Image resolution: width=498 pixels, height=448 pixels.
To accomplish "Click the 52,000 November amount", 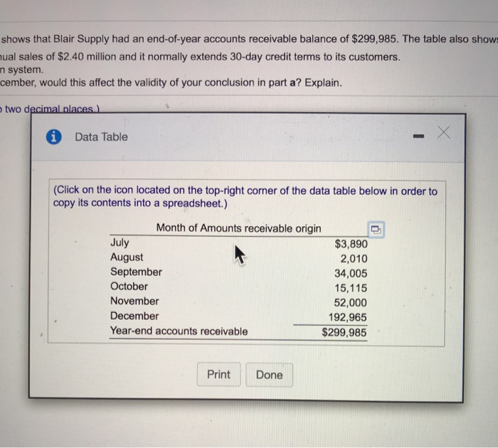I will pos(350,303).
